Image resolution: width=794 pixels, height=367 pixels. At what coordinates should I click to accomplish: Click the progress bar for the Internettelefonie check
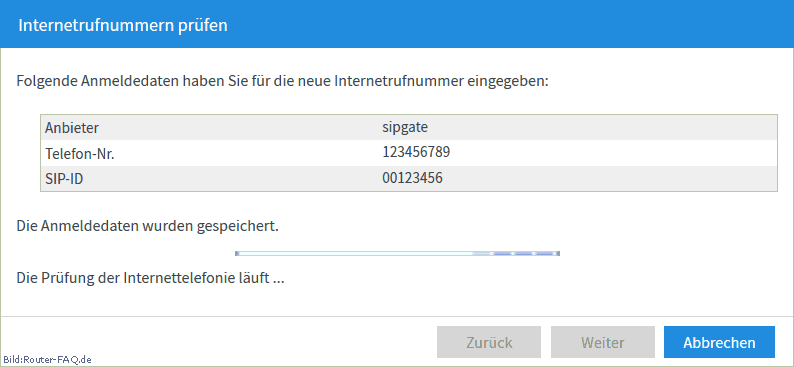(x=398, y=253)
